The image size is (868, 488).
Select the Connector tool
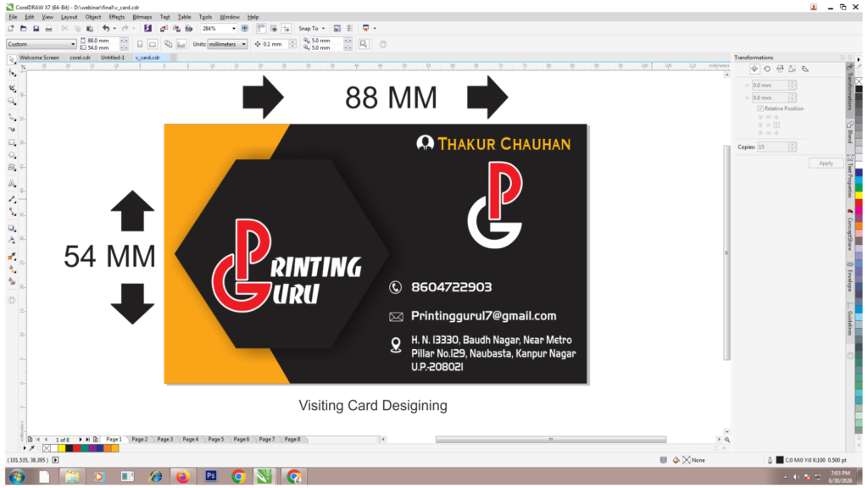12,213
